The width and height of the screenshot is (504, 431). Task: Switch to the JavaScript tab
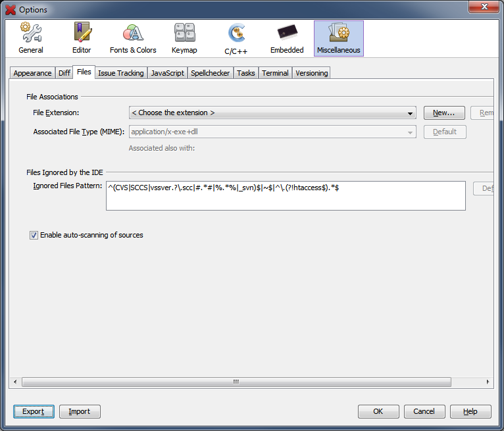[x=168, y=73]
